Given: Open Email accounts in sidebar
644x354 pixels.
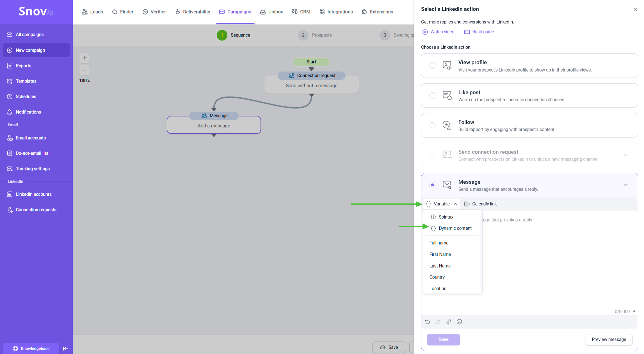Looking at the screenshot, I should [36, 138].
